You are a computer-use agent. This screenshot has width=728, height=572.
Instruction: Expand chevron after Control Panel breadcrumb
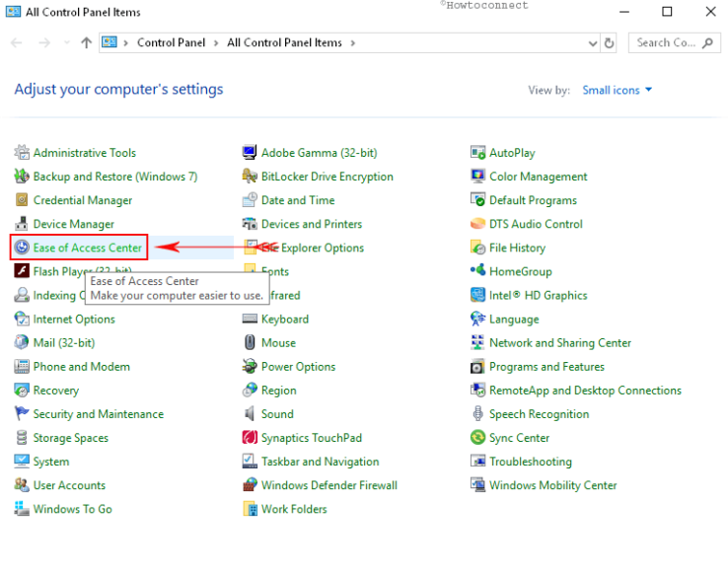(216, 43)
